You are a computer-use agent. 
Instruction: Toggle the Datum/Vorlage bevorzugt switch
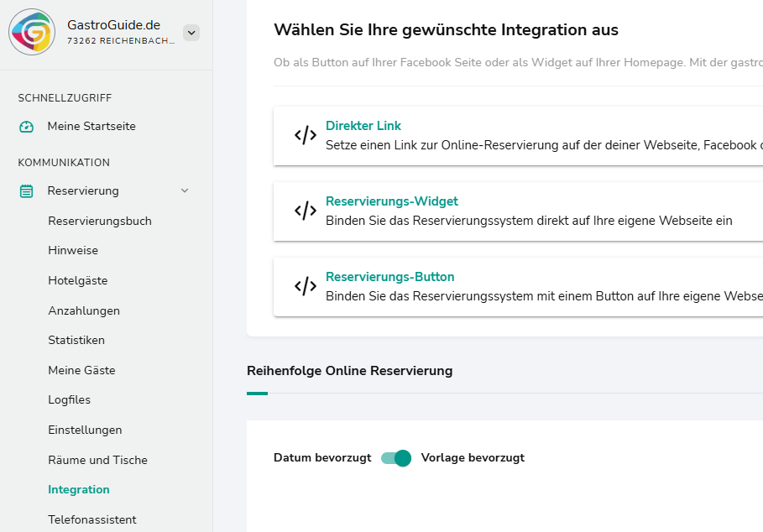pos(396,458)
